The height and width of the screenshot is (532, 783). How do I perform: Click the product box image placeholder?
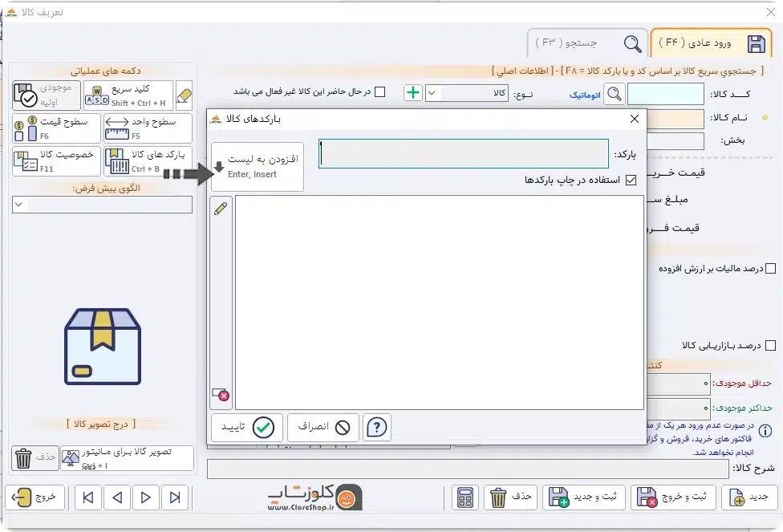[x=103, y=346]
